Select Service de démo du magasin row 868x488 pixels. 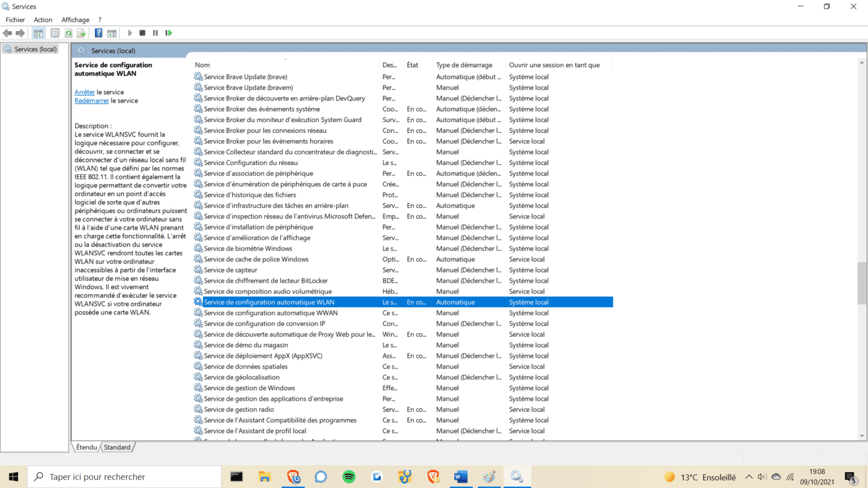coord(403,345)
